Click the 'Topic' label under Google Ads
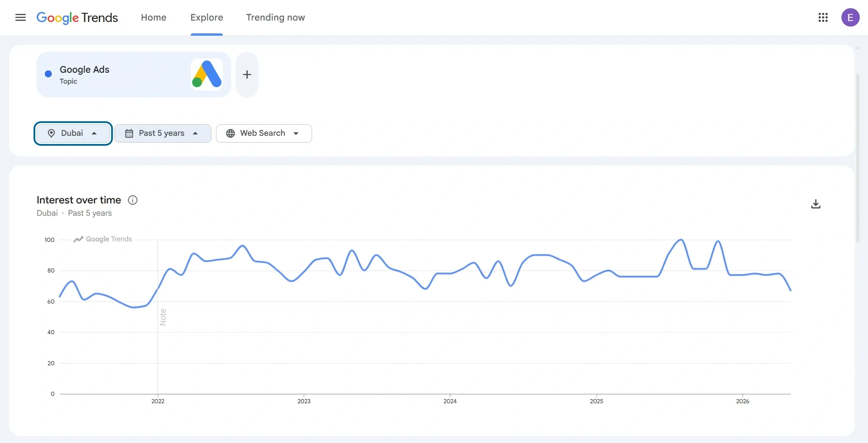The width and height of the screenshot is (868, 443). pyautogui.click(x=68, y=81)
